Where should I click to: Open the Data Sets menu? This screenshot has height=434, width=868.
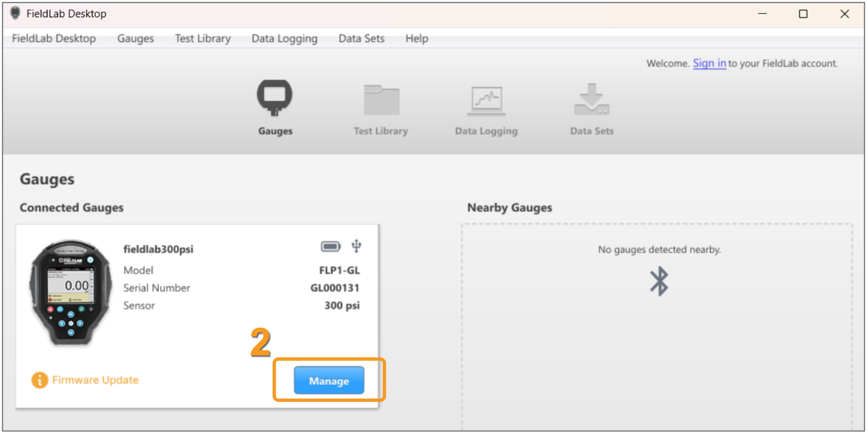[362, 38]
